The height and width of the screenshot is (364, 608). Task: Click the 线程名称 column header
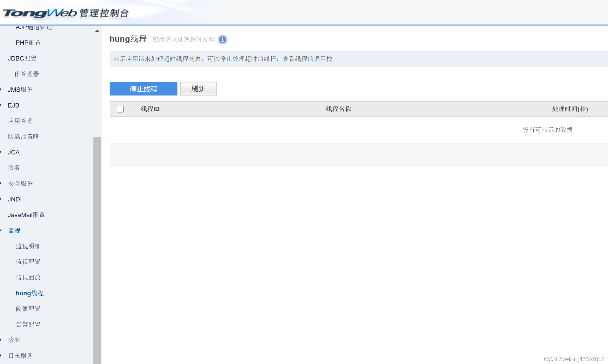(x=338, y=109)
